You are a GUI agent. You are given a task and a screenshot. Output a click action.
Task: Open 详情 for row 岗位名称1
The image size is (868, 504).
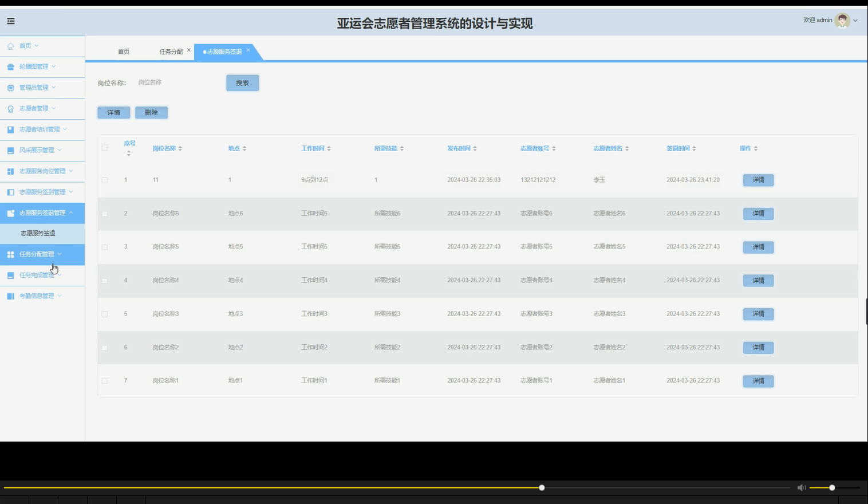click(x=759, y=381)
